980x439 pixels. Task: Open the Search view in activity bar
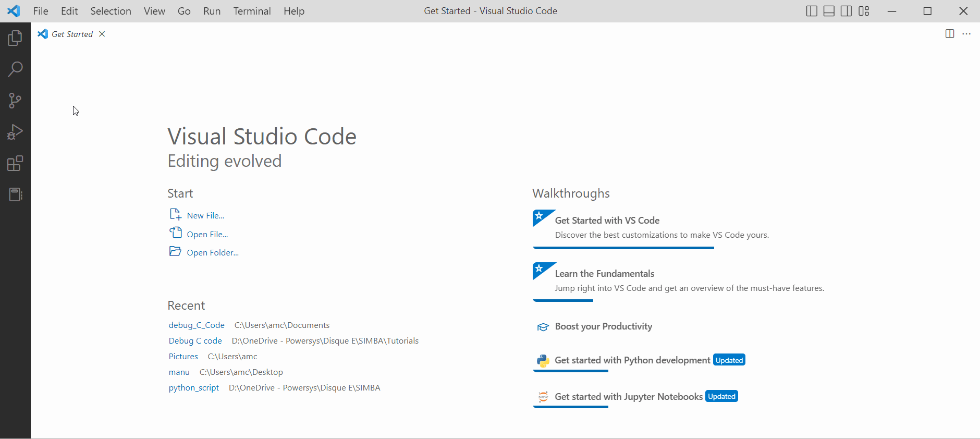tap(15, 69)
